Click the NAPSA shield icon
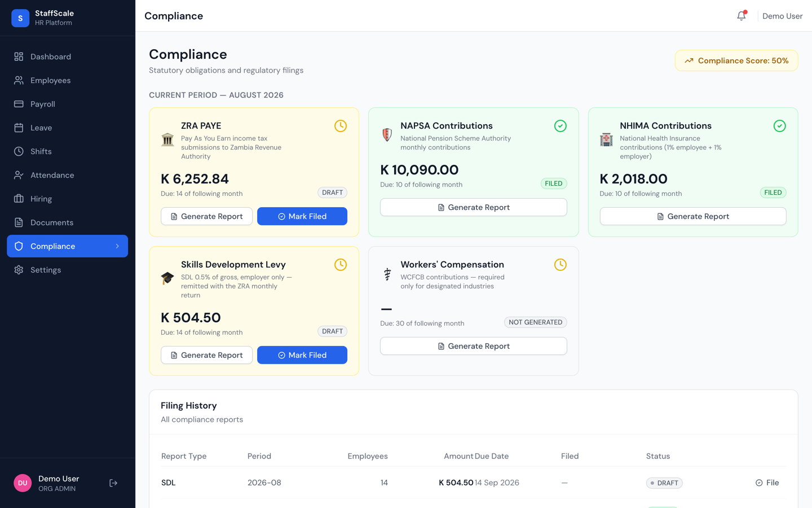Screen dimensions: 812x508 tap(387, 135)
